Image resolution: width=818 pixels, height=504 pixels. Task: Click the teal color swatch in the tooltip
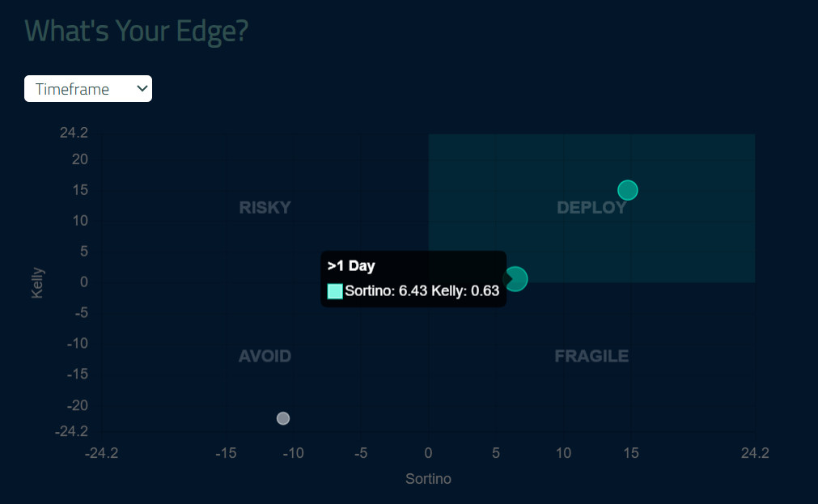pyautogui.click(x=335, y=291)
